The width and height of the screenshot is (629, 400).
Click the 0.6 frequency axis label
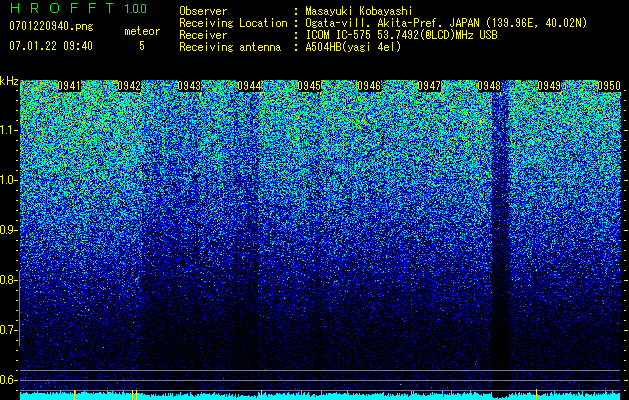click(8, 380)
